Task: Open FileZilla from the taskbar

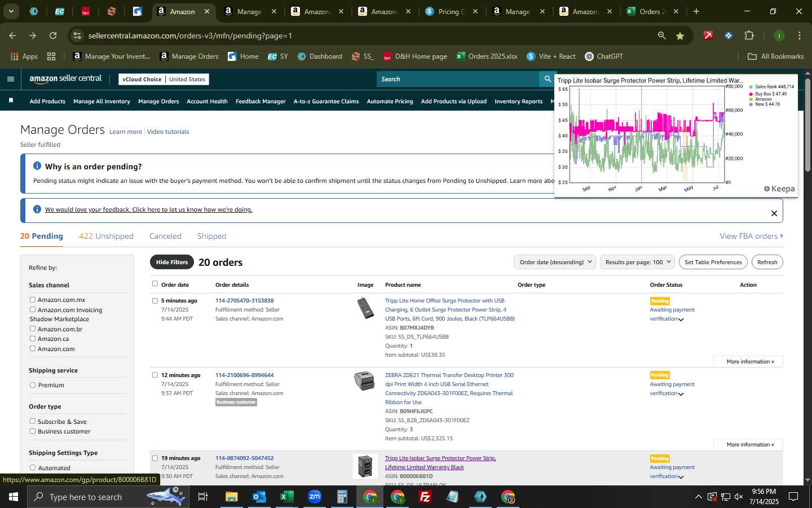Action: click(x=425, y=497)
